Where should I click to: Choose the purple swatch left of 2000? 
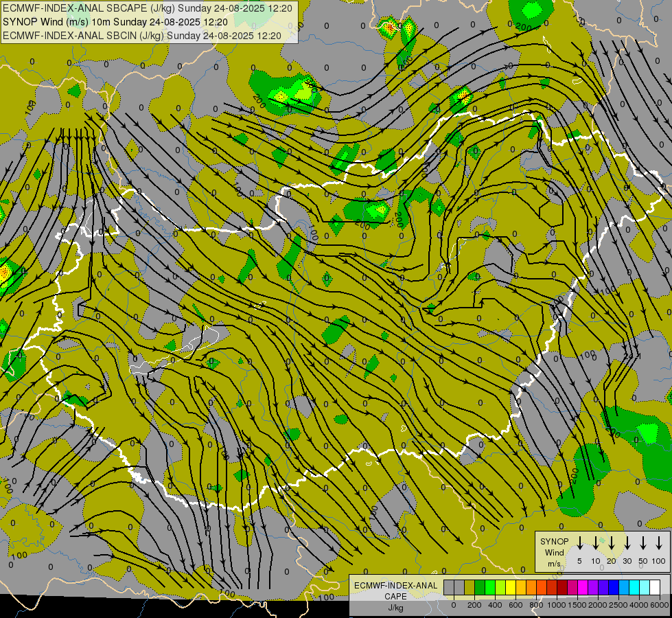(594, 588)
